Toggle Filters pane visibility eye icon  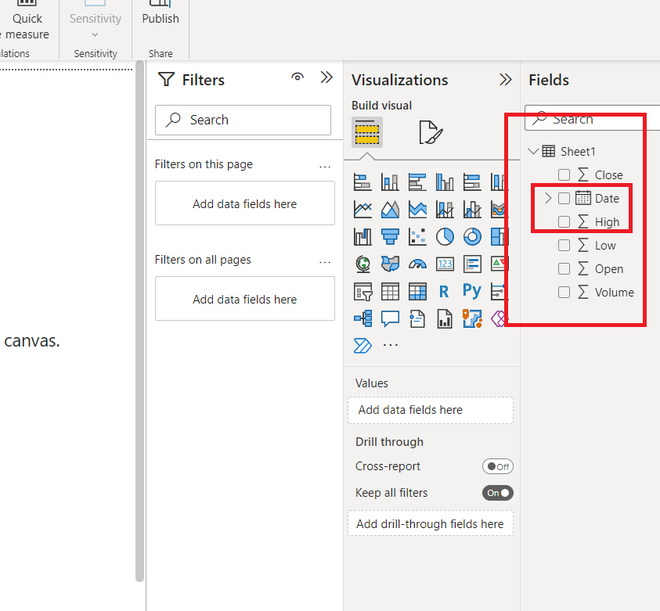coord(298,77)
